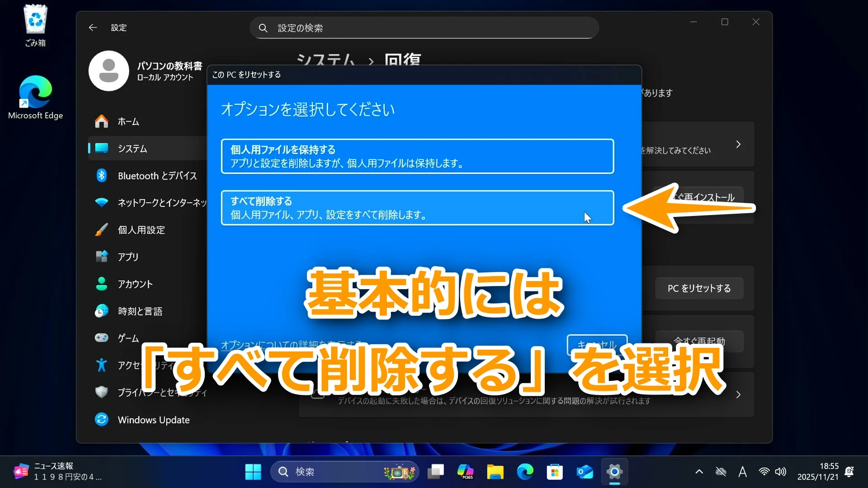Choose the "個人用ファイルを保持する" option
Screen dimensions: 868x488
[x=417, y=156]
